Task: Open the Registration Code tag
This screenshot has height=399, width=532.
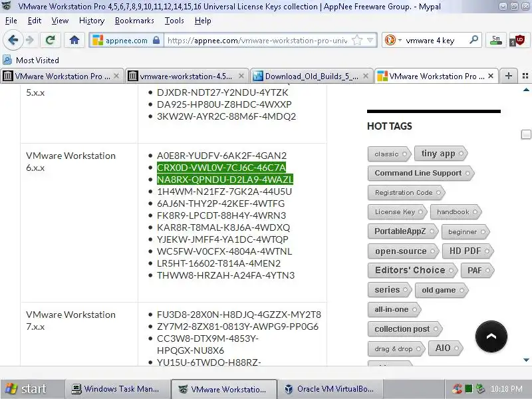Action: tap(406, 193)
